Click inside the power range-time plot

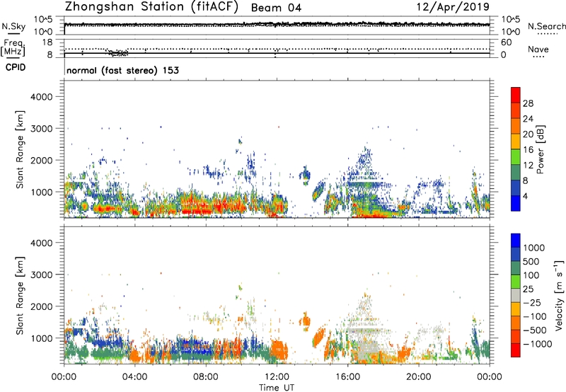coord(277,149)
